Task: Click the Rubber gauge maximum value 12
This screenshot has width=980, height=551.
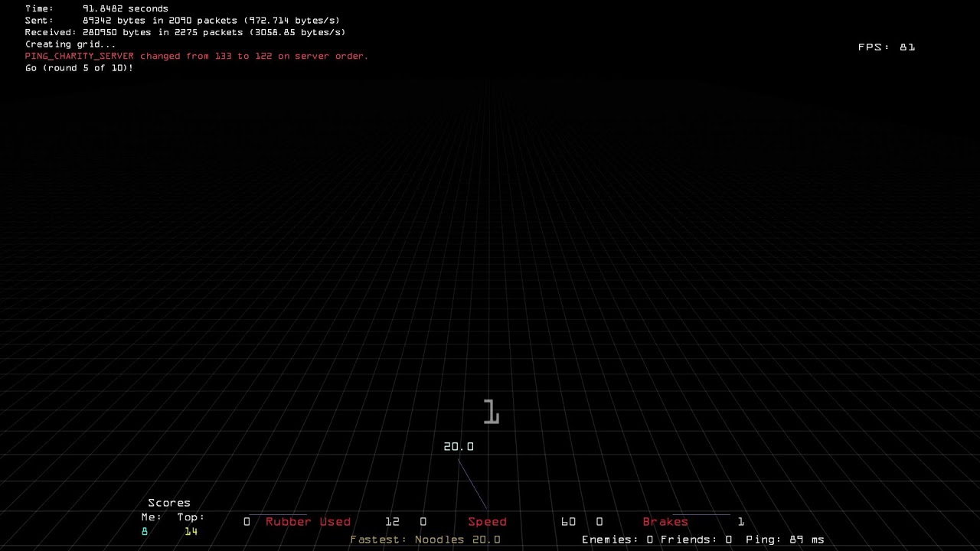Action: pyautogui.click(x=392, y=522)
